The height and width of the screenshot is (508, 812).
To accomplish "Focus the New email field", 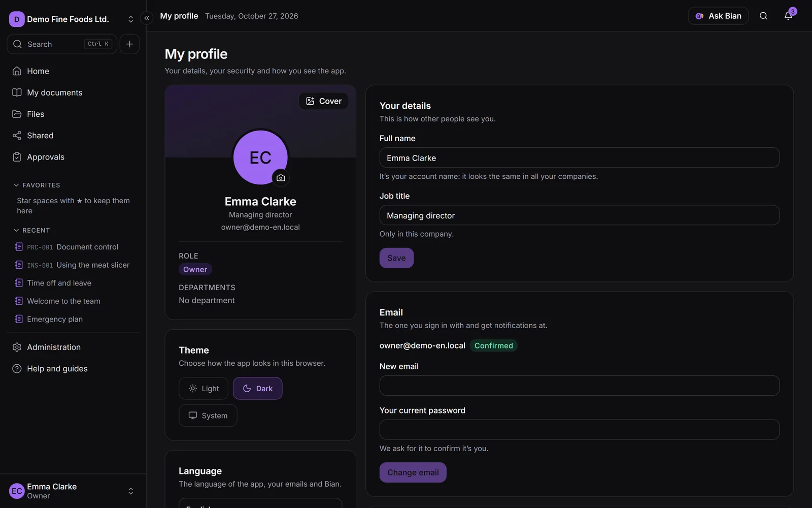I will (580, 386).
